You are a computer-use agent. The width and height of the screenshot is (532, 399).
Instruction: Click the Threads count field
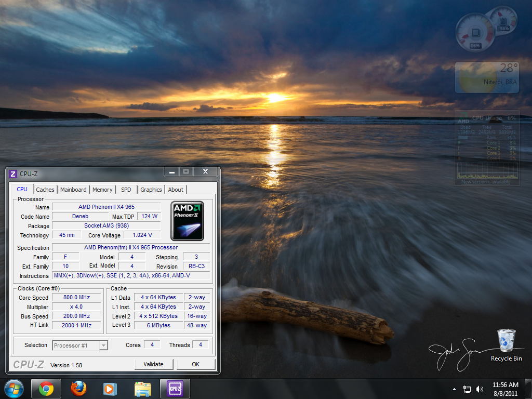(201, 345)
